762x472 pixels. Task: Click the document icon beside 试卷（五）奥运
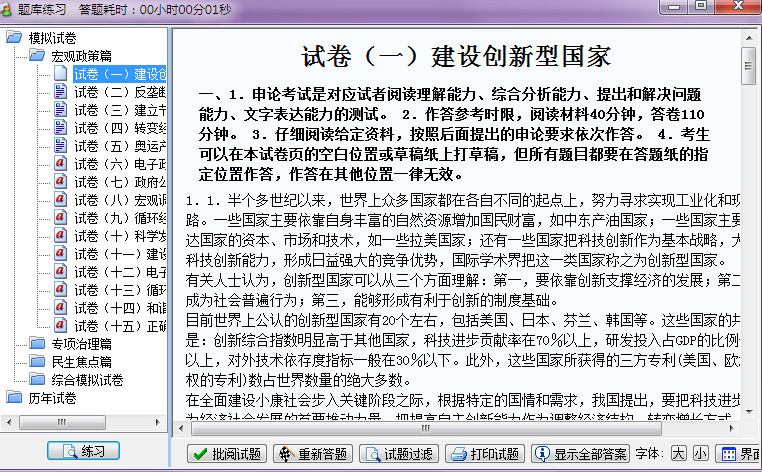tap(60, 145)
